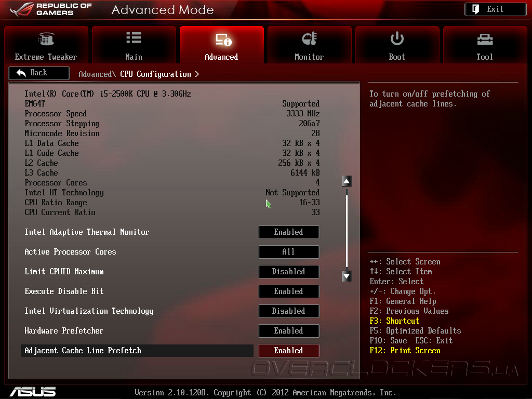
Task: Click CPU Configuration breadcrumb
Action: pyautogui.click(x=155, y=74)
